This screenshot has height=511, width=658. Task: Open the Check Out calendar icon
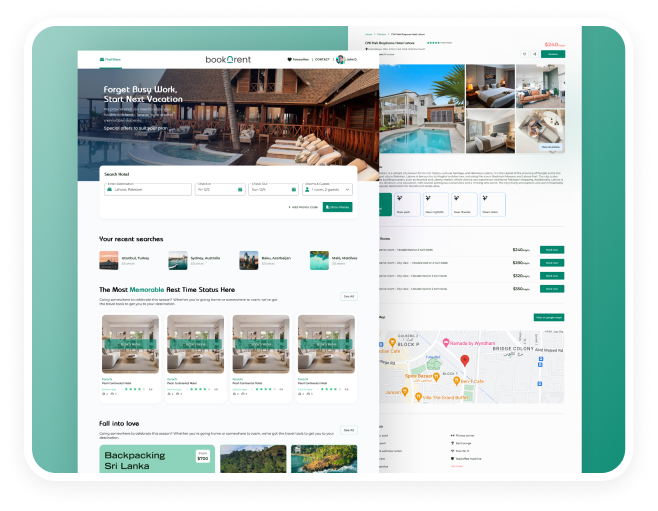tap(293, 189)
